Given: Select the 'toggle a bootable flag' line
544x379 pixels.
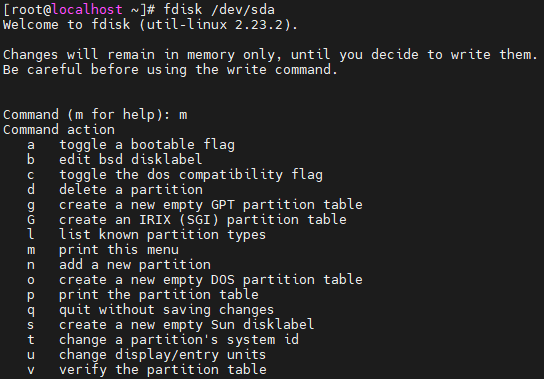Looking at the screenshot, I should point(131,145).
